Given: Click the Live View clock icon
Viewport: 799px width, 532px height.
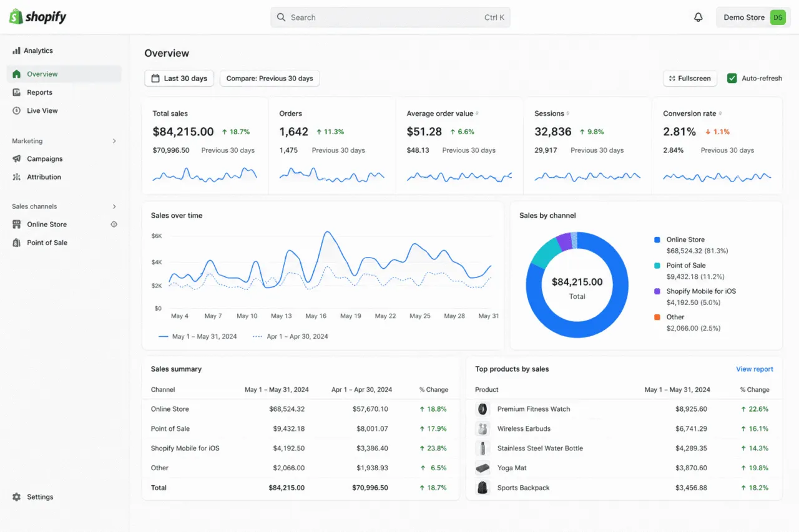Looking at the screenshot, I should pos(17,110).
